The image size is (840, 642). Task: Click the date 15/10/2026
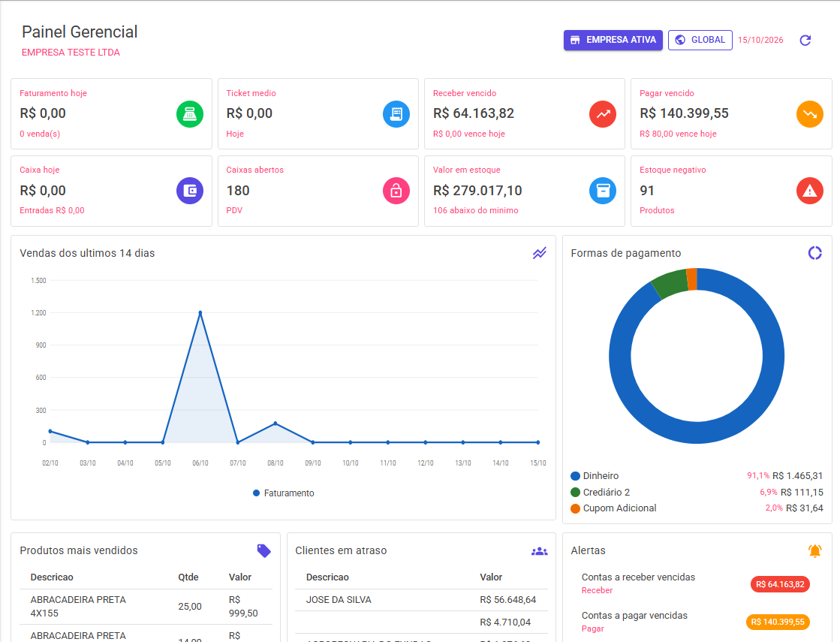[x=760, y=41]
